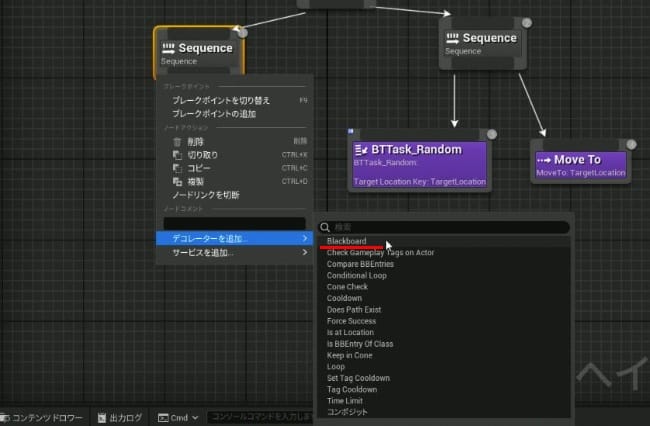650x426 pixels.
Task: Click the Move To task node
Action: pos(580,163)
